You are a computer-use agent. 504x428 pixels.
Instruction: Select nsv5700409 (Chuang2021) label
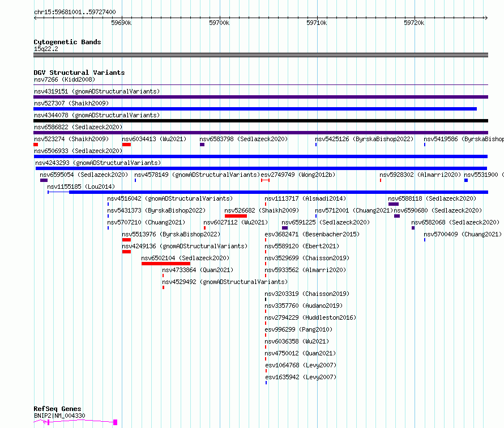pyautogui.click(x=463, y=234)
